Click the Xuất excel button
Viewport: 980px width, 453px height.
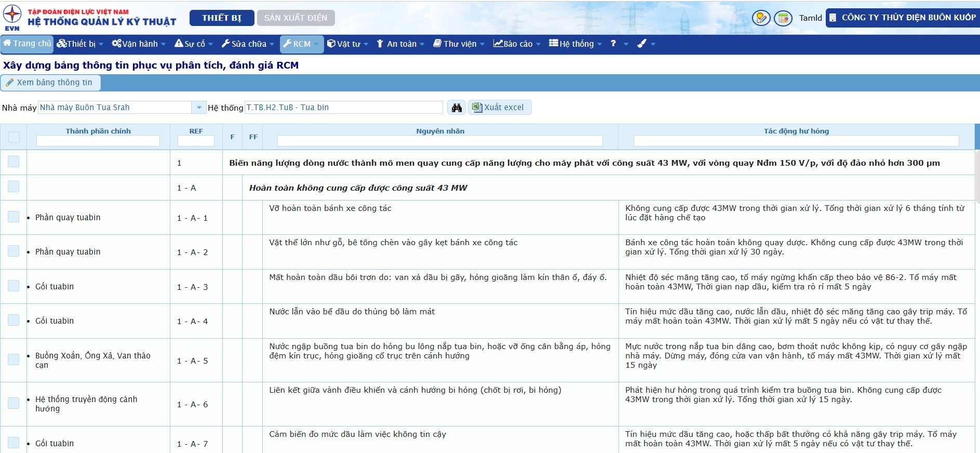point(499,108)
